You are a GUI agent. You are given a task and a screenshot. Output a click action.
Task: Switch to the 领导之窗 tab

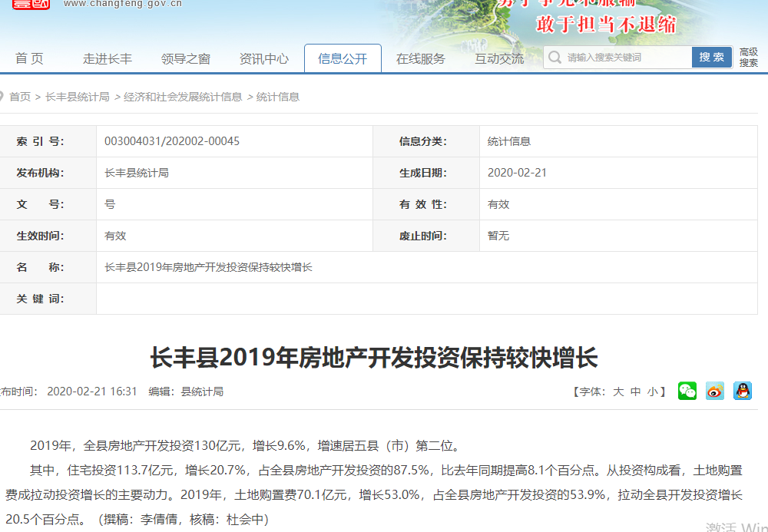(186, 58)
